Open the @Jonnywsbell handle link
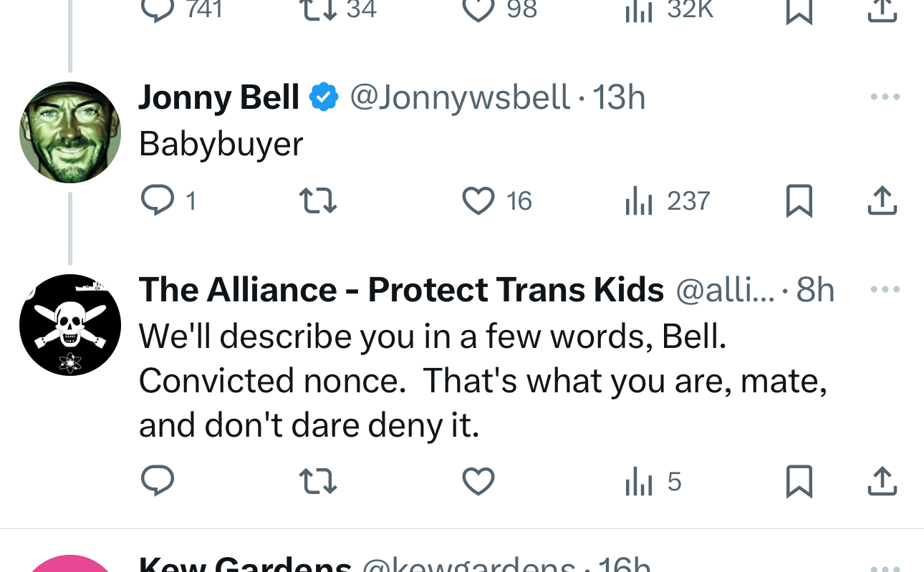Image resolution: width=924 pixels, height=572 pixels. point(460,97)
